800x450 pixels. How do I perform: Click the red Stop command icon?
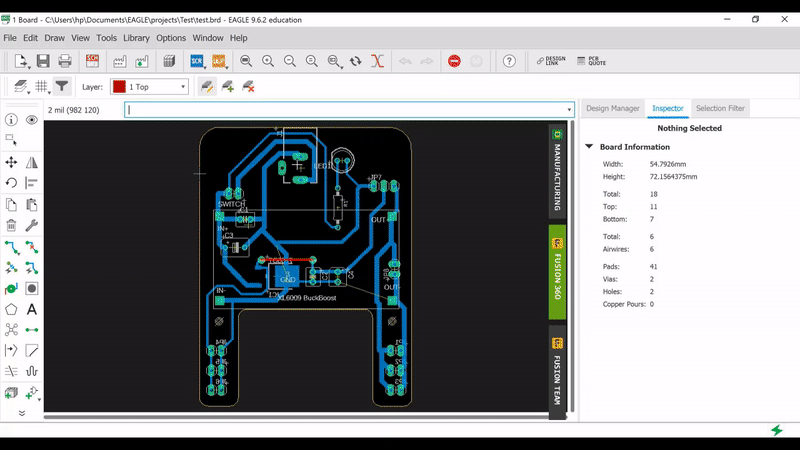click(454, 61)
